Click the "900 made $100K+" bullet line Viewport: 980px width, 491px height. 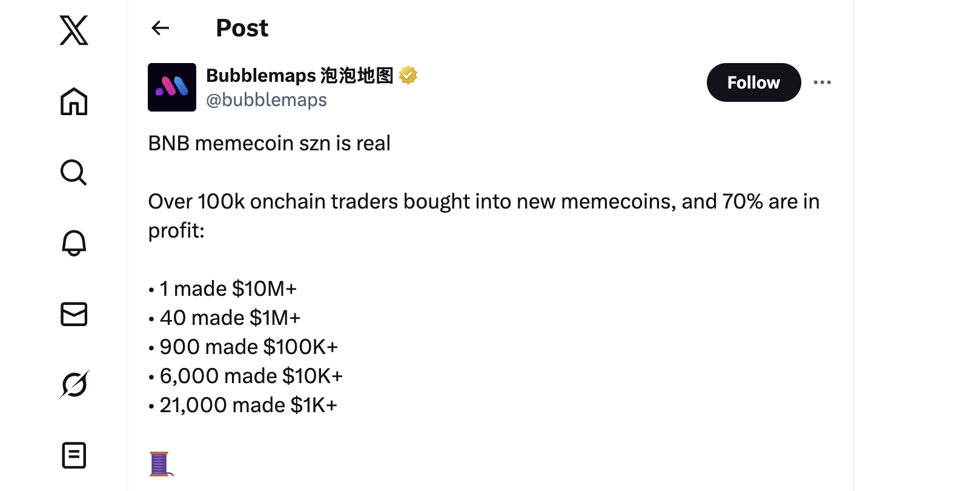click(248, 347)
